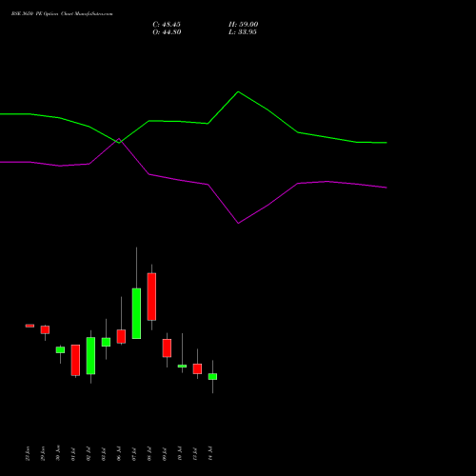Click the small green candle on 30 Jun

tap(60, 349)
